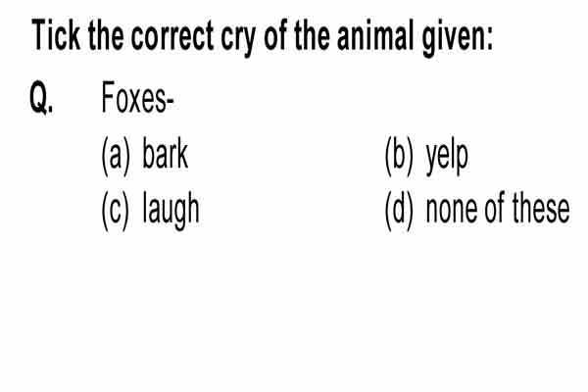
Task: Click the (b) option label marker
Action: click(x=400, y=156)
